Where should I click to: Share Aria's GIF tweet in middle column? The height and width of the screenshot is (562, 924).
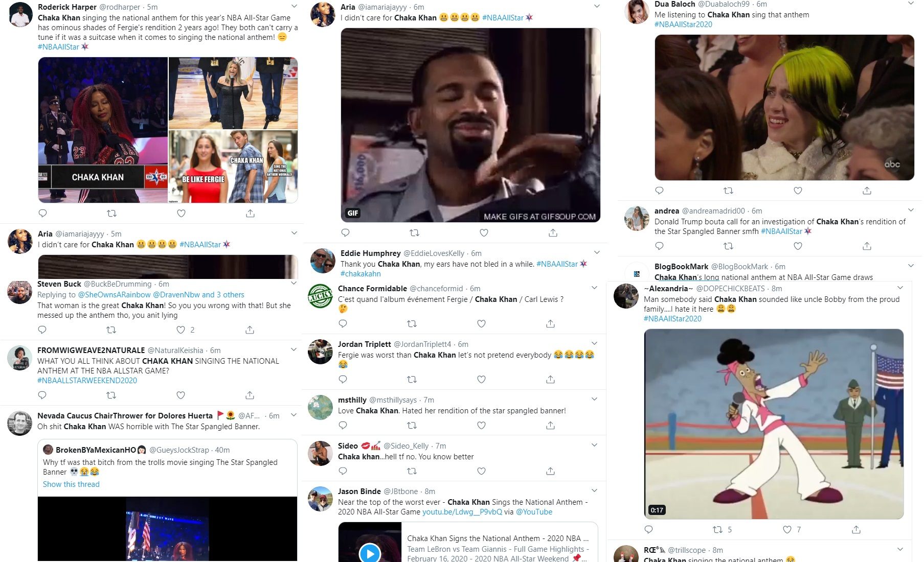tap(553, 232)
